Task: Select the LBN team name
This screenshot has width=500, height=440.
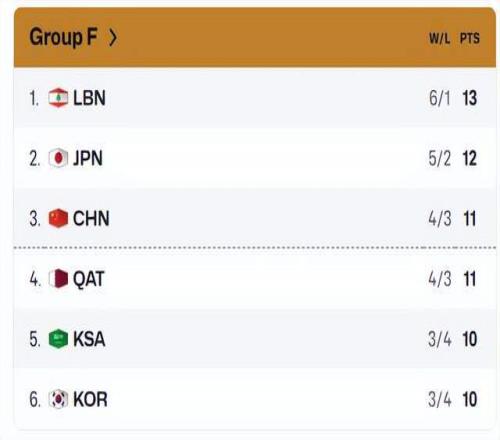Action: tap(89, 98)
